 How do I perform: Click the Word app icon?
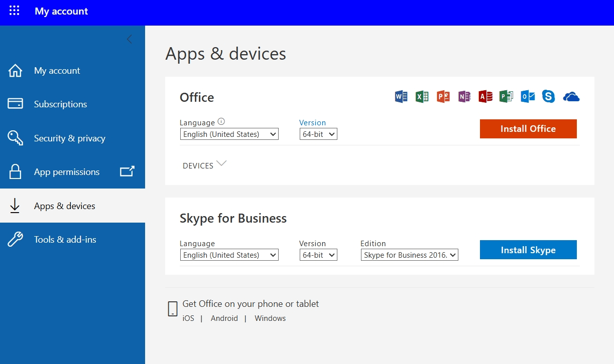pyautogui.click(x=401, y=96)
